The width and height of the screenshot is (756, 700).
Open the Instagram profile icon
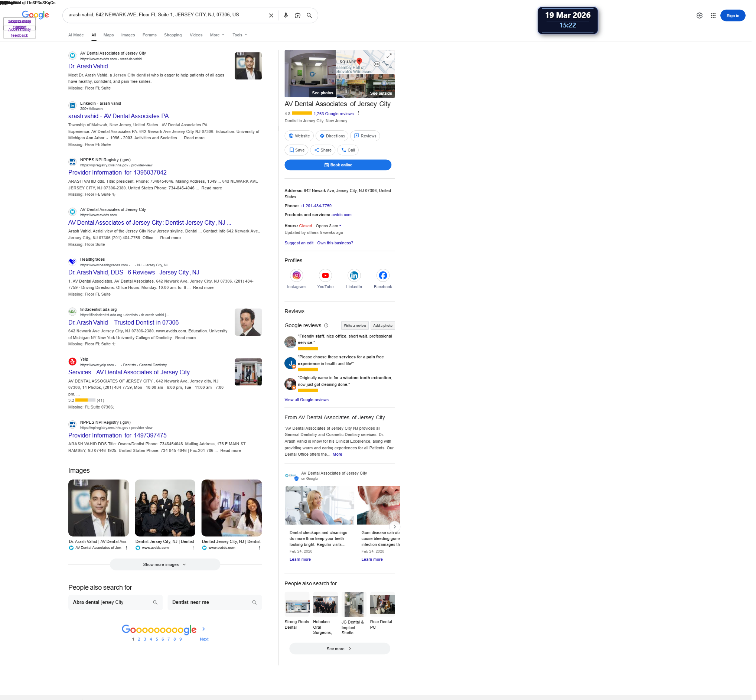coord(296,276)
